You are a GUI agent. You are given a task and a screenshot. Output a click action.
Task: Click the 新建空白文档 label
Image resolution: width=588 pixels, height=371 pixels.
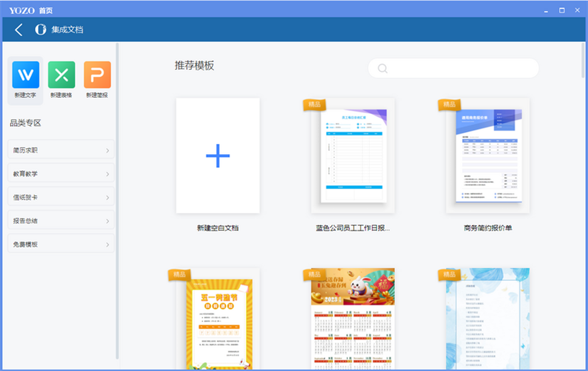click(x=218, y=228)
